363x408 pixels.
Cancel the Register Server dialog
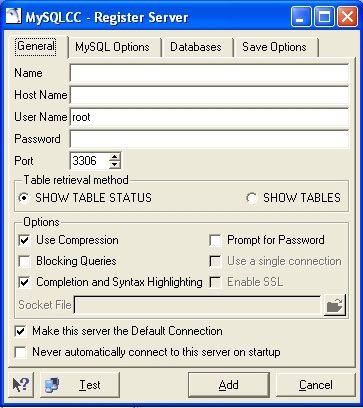click(316, 385)
